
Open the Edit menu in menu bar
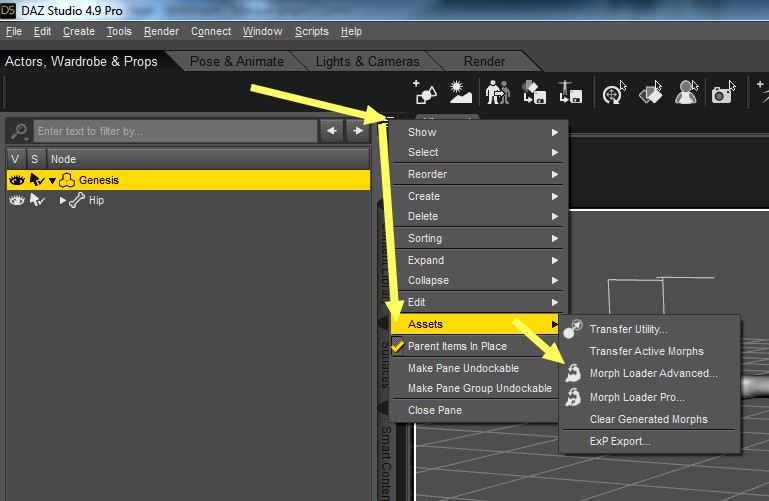[42, 31]
